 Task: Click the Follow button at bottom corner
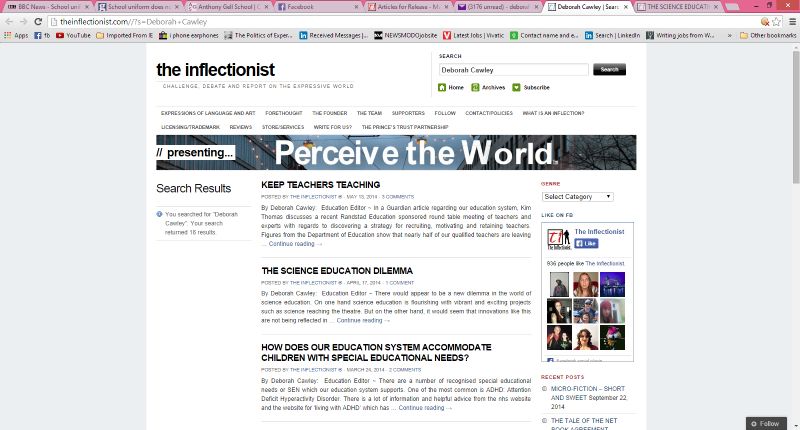click(x=765, y=423)
